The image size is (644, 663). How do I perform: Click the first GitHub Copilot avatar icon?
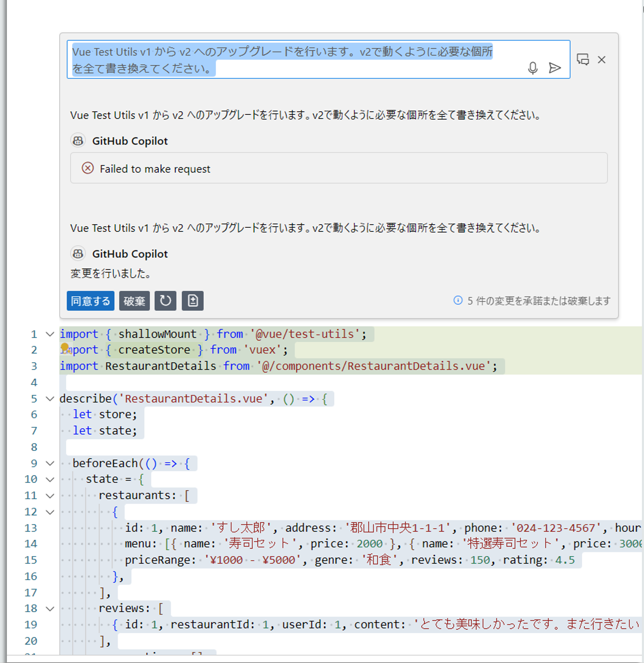[78, 141]
